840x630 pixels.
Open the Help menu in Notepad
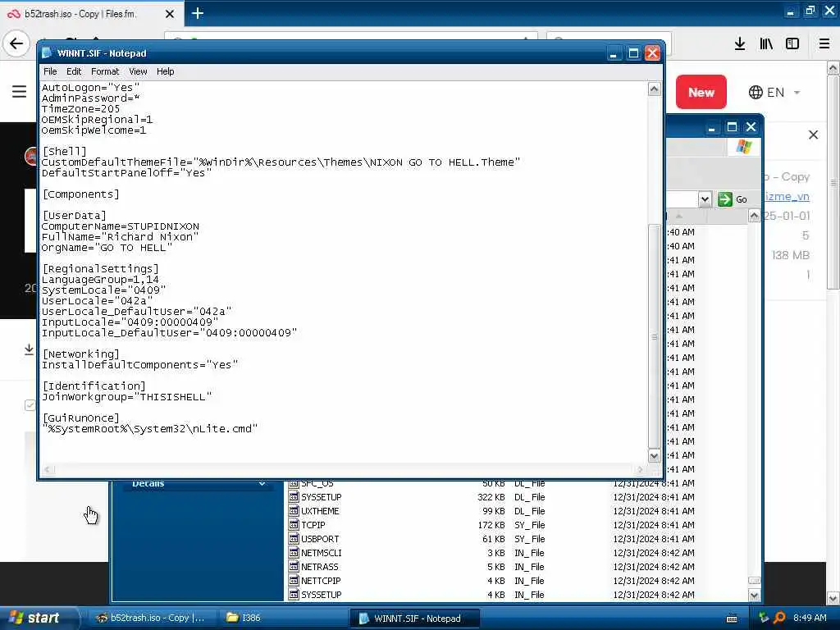click(165, 71)
